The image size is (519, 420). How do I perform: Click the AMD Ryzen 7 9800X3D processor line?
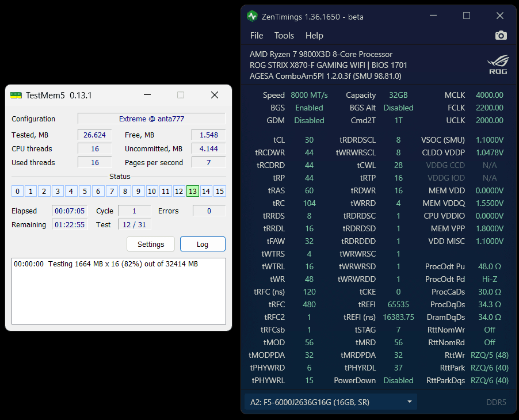pos(320,54)
